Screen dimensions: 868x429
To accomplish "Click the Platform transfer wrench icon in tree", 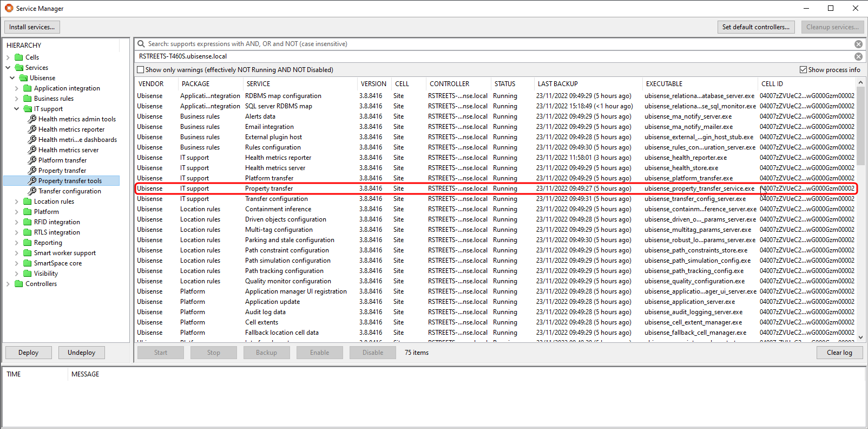I will coord(32,160).
